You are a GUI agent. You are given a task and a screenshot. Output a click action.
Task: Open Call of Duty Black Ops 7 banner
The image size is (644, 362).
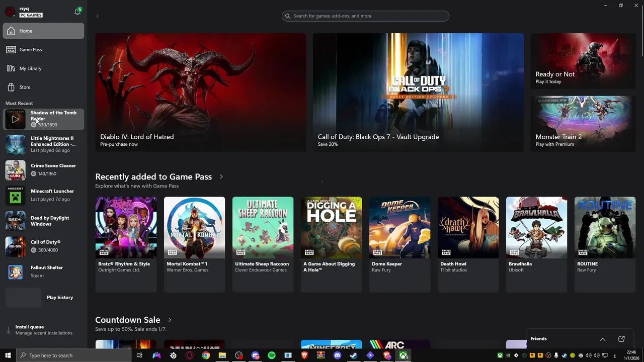[x=418, y=93]
